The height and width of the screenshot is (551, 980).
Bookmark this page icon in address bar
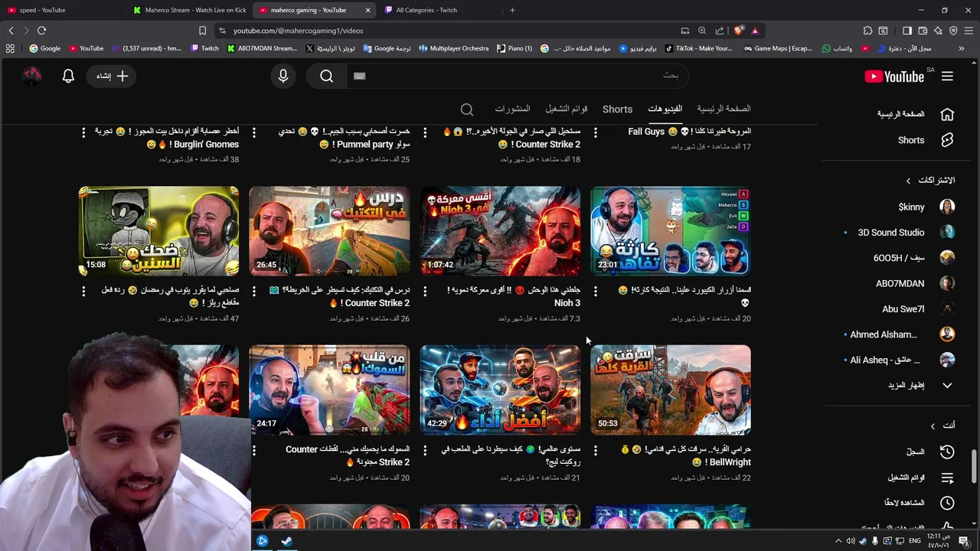202,31
